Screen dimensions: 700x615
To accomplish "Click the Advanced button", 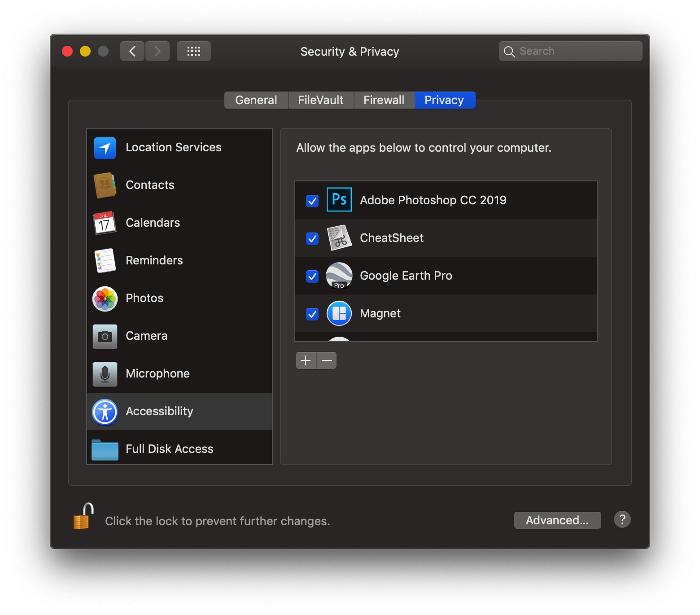I will (557, 520).
